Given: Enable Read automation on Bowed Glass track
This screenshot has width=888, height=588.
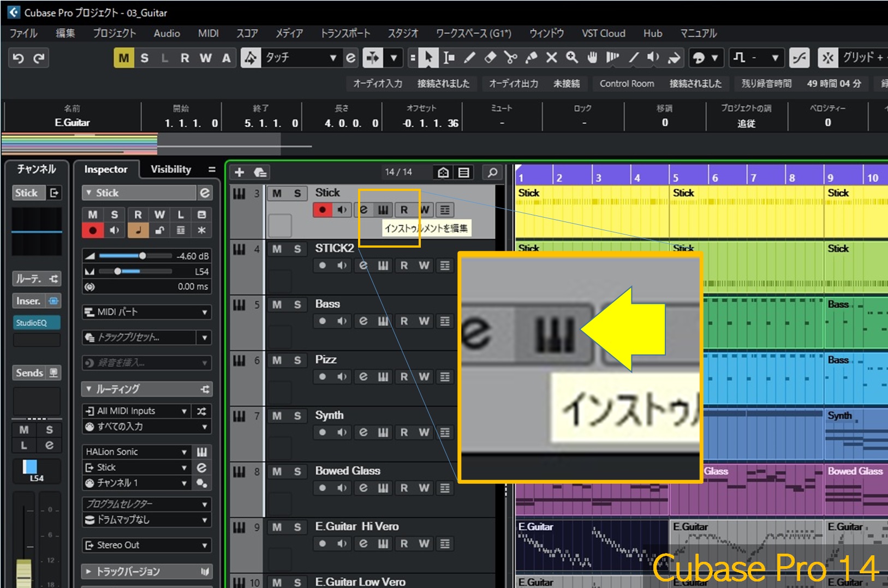Looking at the screenshot, I should coord(404,488).
